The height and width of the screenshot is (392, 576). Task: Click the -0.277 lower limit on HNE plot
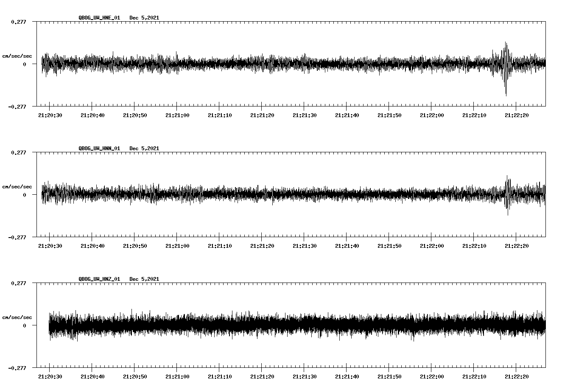[17, 106]
